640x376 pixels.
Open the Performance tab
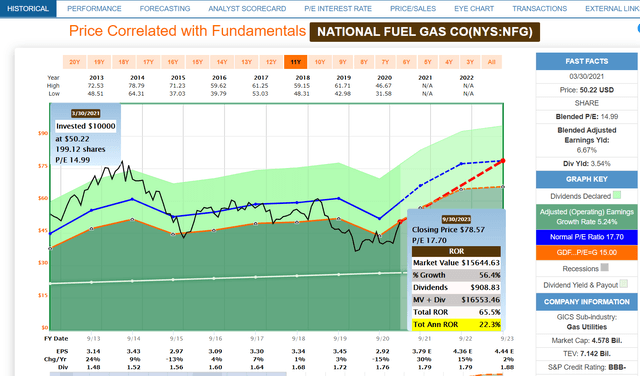tap(94, 9)
